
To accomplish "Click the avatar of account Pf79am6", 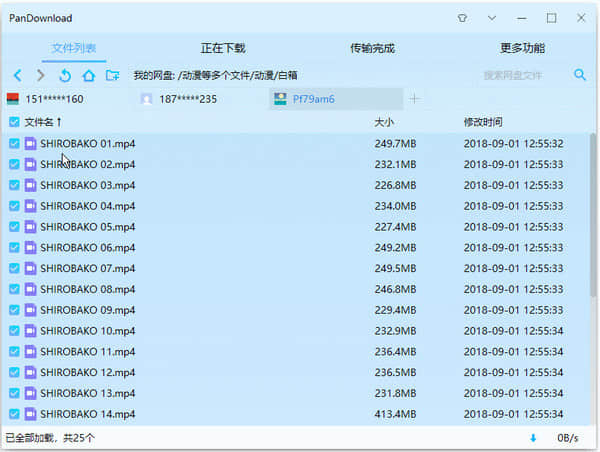I will pos(280,99).
